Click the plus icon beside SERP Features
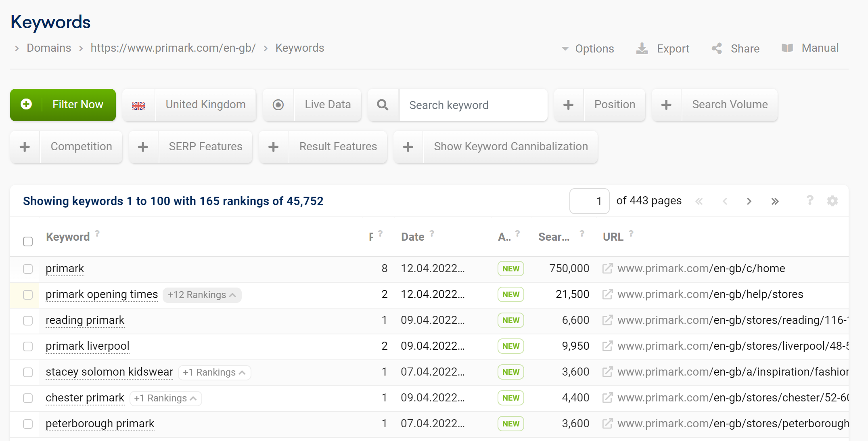This screenshot has width=868, height=441. [143, 147]
